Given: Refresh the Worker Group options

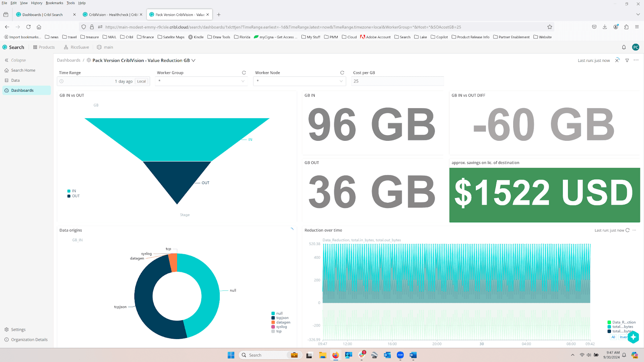Looking at the screenshot, I should (244, 73).
